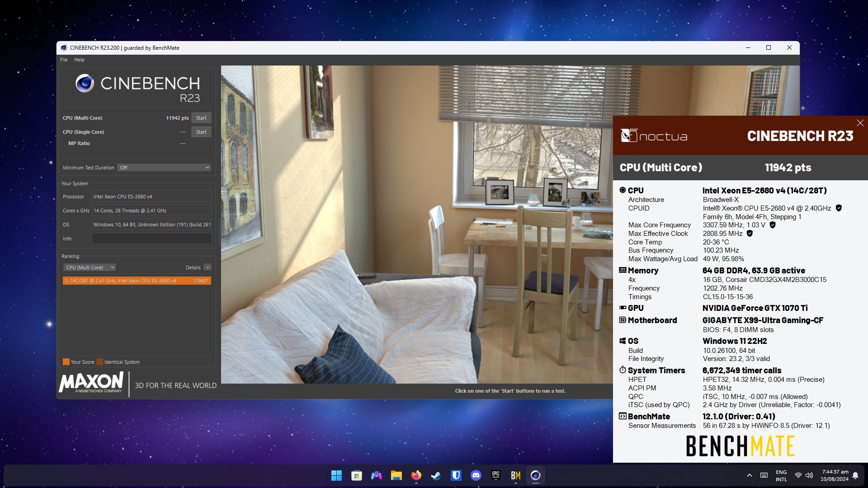The width and height of the screenshot is (868, 488).
Task: Click the CPUID verified shield icon
Action: pyautogui.click(x=839, y=208)
